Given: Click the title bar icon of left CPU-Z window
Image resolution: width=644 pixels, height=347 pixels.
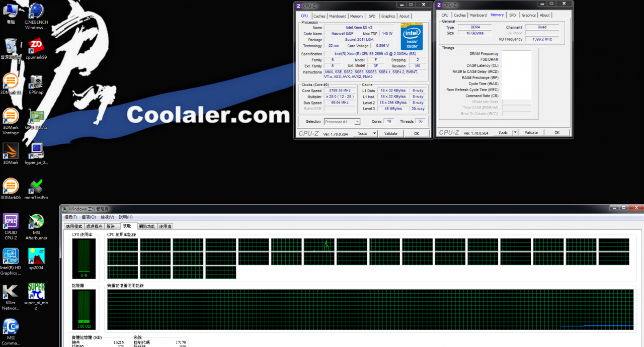Looking at the screenshot, I should coord(298,6).
